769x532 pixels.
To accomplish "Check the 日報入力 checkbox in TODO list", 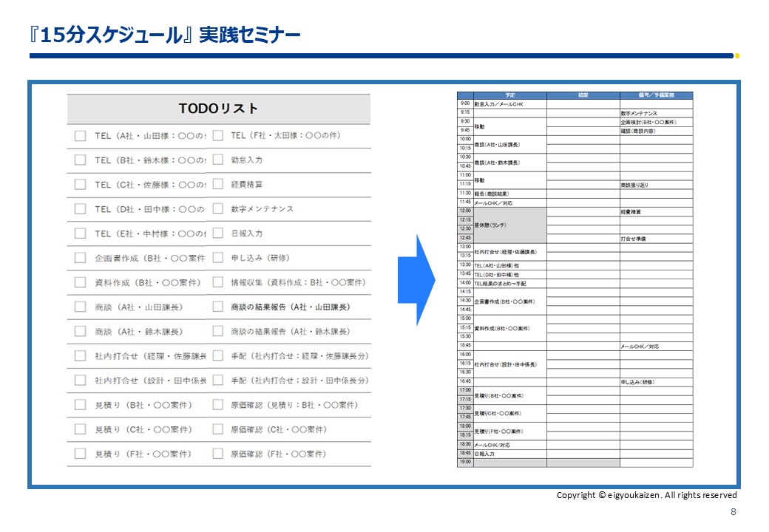I will (x=217, y=233).
